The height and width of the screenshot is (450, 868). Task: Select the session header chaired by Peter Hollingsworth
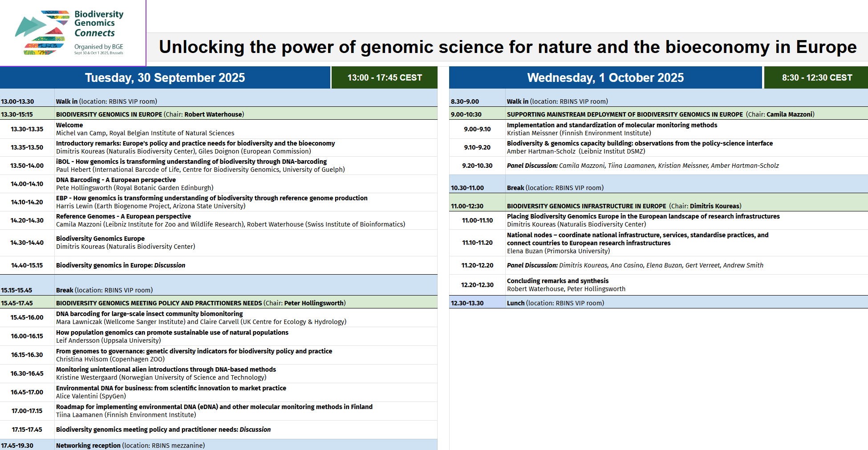tap(200, 303)
